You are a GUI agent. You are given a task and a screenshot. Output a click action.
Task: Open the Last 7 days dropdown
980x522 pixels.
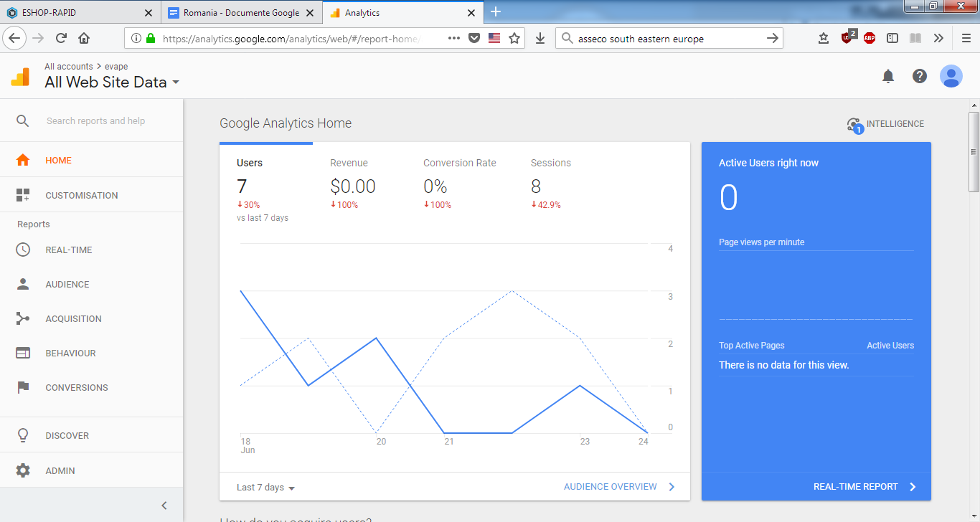[265, 488]
